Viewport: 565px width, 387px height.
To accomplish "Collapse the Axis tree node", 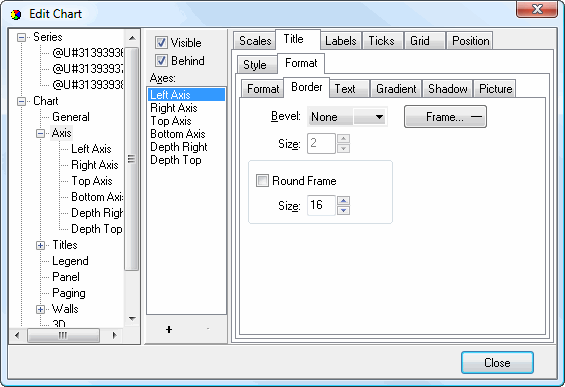I will (40, 133).
